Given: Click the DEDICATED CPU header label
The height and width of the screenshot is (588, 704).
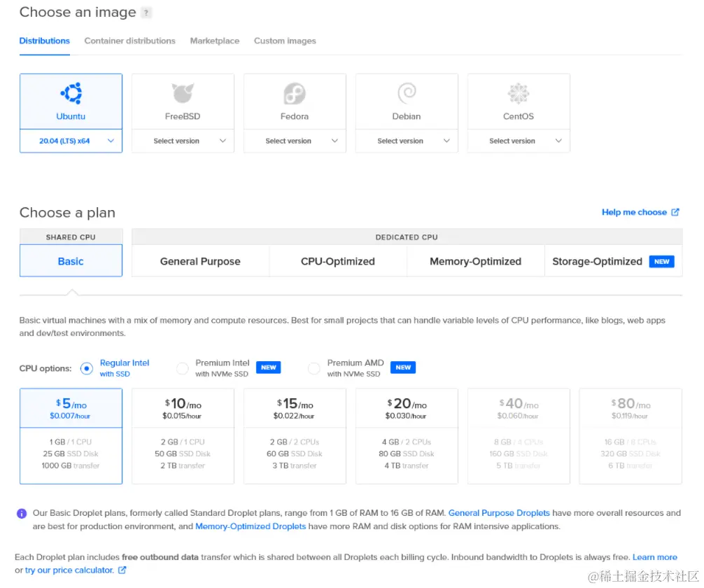Looking at the screenshot, I should 407,237.
